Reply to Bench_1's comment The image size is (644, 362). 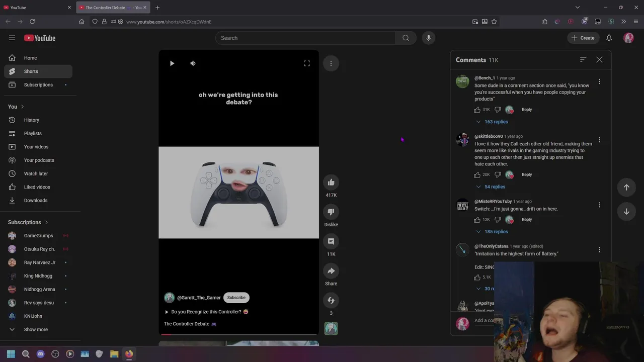pyautogui.click(x=527, y=110)
